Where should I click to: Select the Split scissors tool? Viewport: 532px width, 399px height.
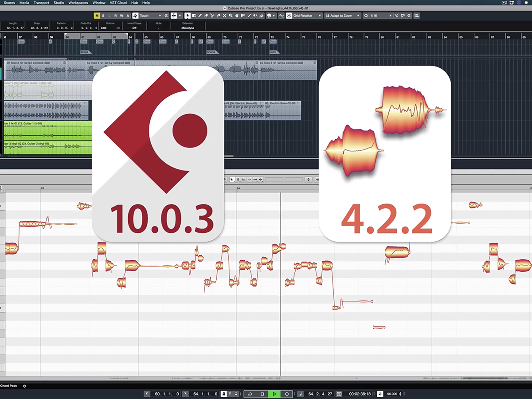(x=212, y=16)
